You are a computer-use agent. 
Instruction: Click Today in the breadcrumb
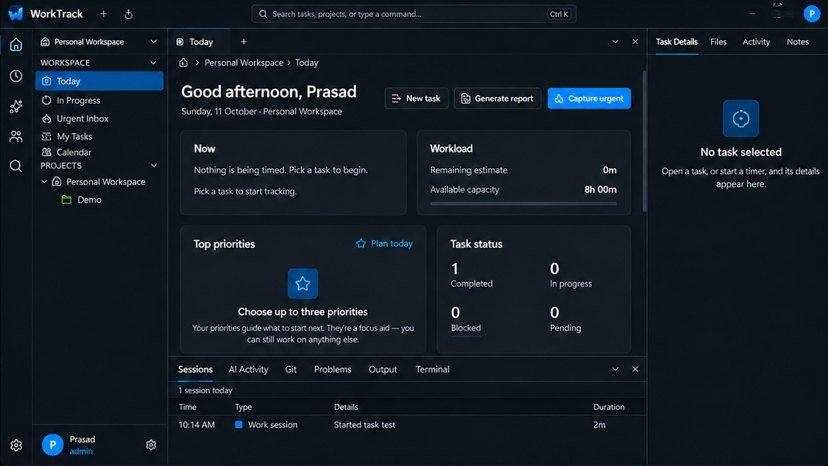coord(306,62)
